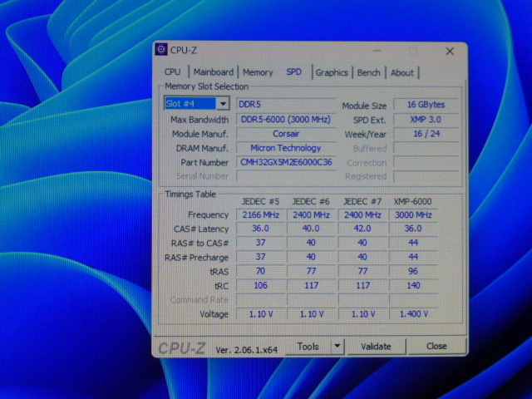The image size is (532, 399).
Task: Minimize the CPU-Z window
Action: (x=377, y=52)
